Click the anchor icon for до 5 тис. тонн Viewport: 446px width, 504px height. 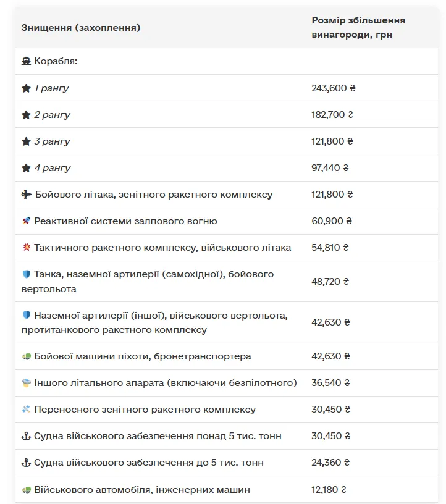26,463
